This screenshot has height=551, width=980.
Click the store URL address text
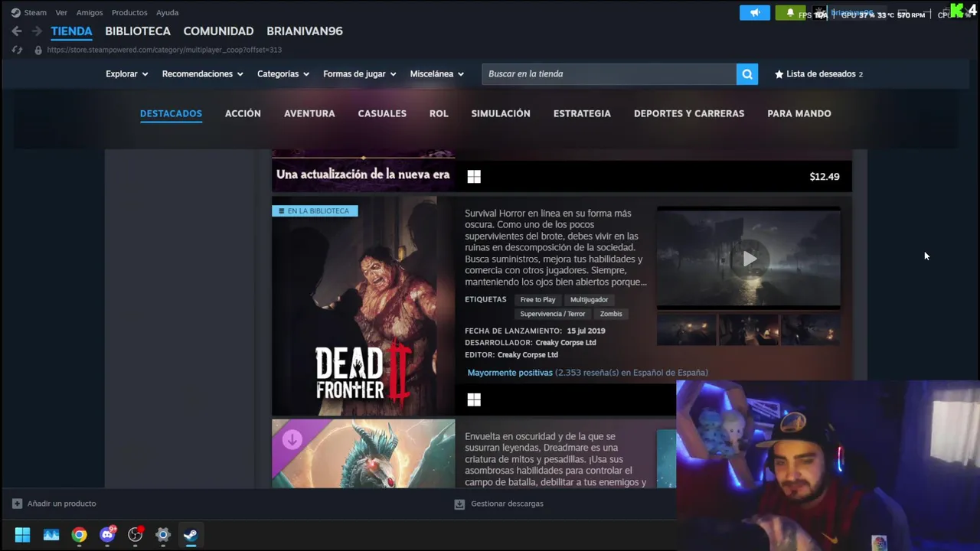pos(164,50)
